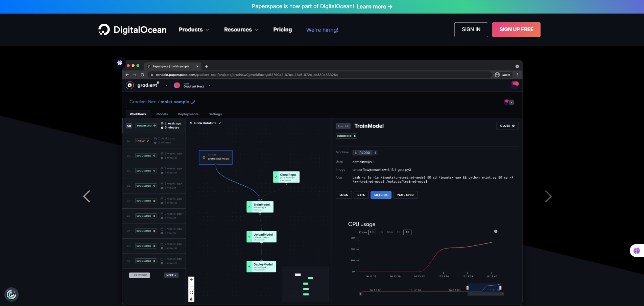Viewport: 644px width, 306px height.
Task: Click the SIGN UP FREE button
Action: 516,30
